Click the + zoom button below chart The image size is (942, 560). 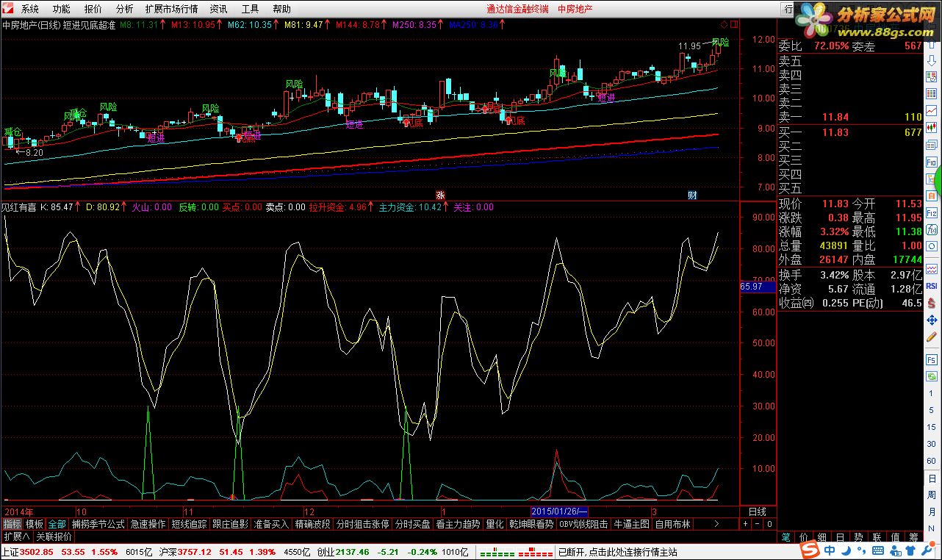point(744,524)
